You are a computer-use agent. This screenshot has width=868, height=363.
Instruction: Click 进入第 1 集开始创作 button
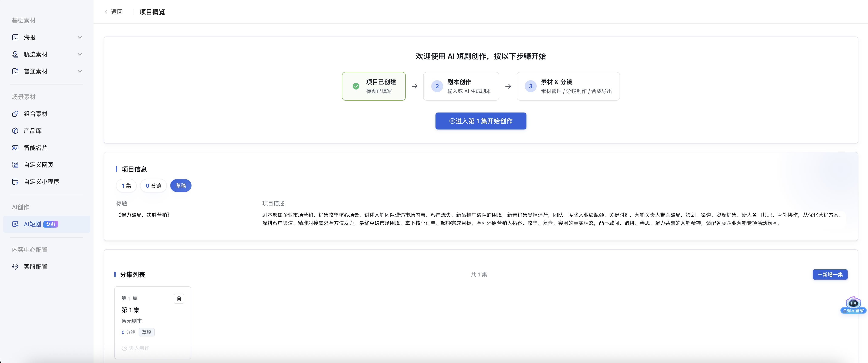[x=481, y=121]
